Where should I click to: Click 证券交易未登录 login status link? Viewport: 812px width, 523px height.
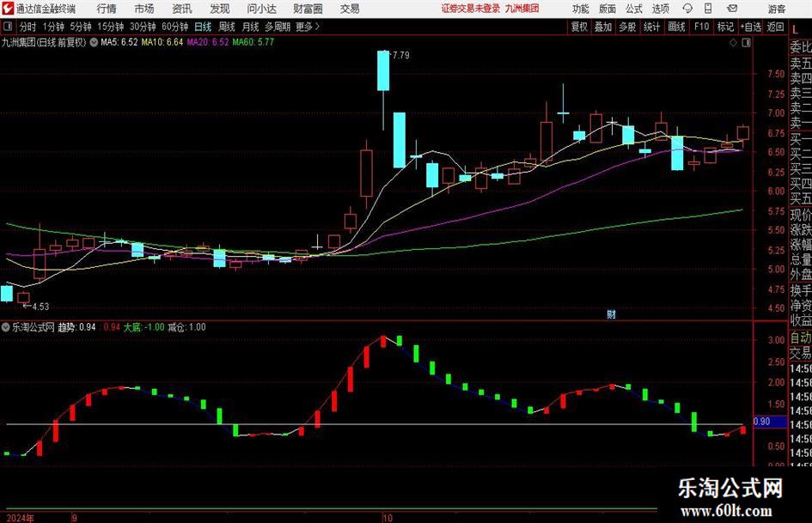[x=471, y=9]
